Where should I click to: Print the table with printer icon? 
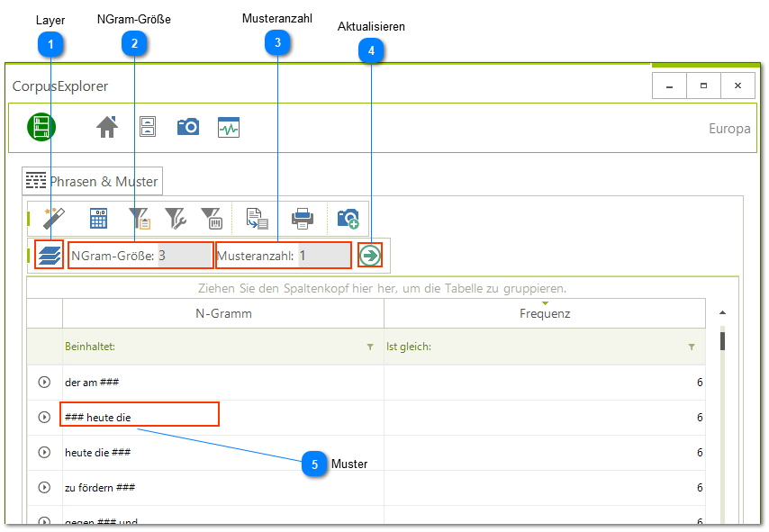303,218
